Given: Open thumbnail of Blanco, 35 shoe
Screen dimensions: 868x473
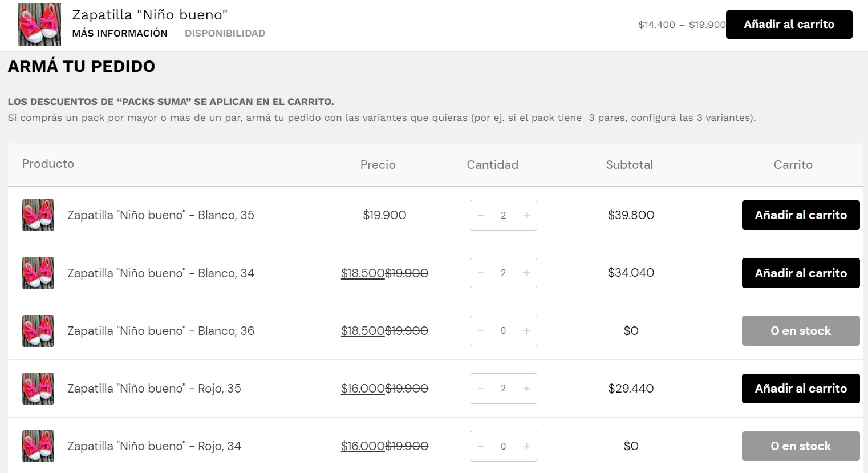Looking at the screenshot, I should click(x=38, y=215).
